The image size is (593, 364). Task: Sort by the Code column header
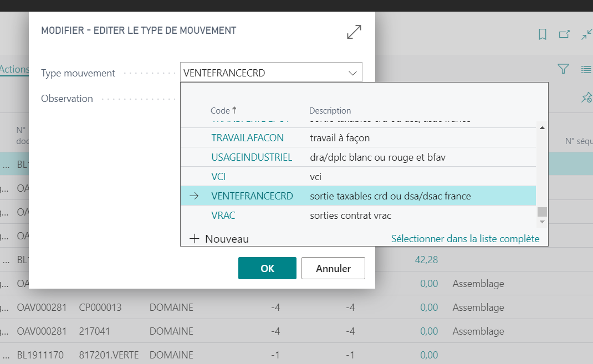pyautogui.click(x=223, y=110)
